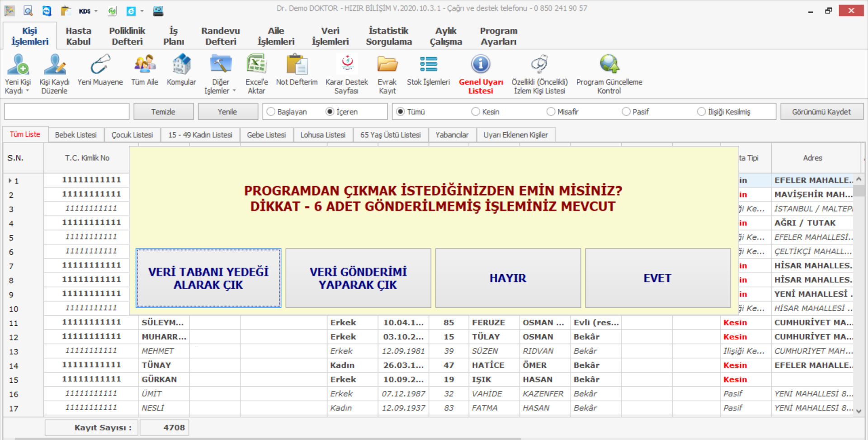Open Evrak Kayıt folder icon

pyautogui.click(x=387, y=64)
